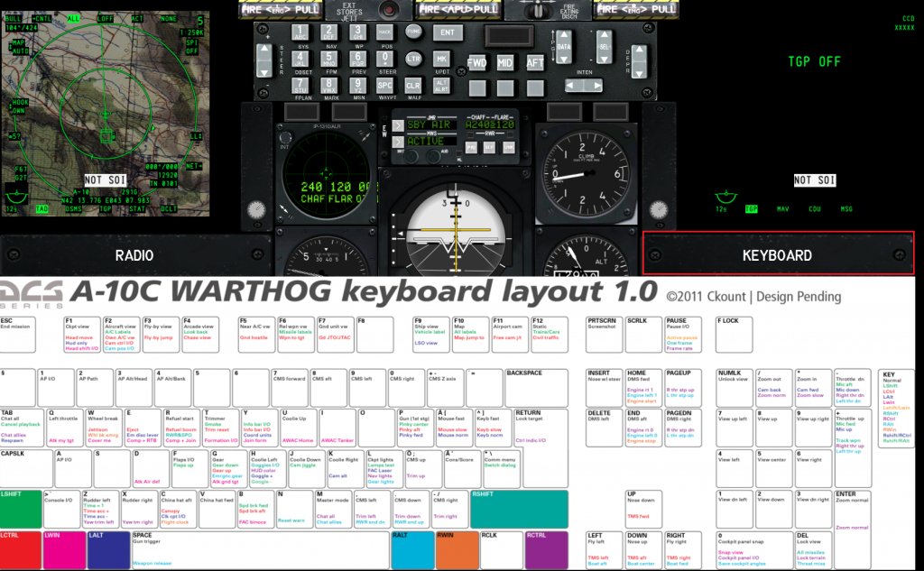The image size is (924, 571).
Task: Toggle declutter with the DCLT OSB
Action: pyautogui.click(x=169, y=209)
